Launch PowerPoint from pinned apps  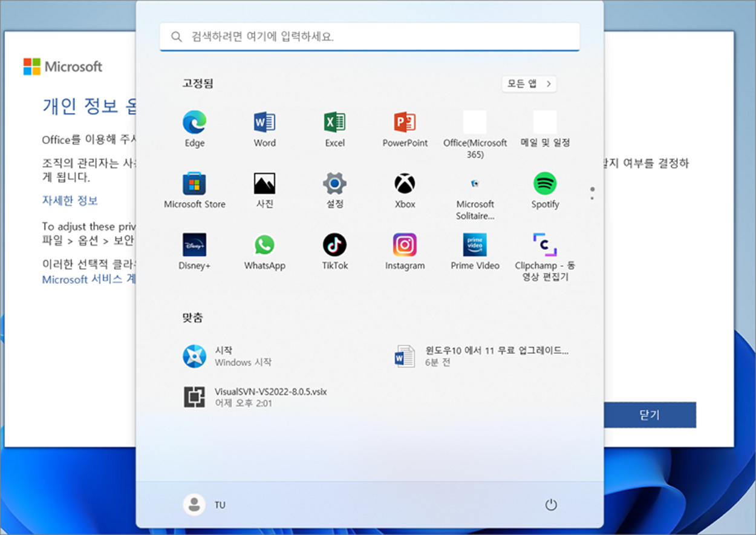click(x=405, y=130)
